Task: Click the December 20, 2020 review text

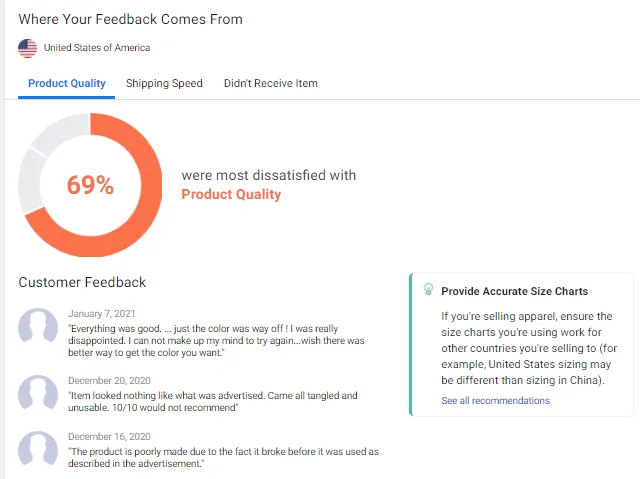Action: [x=213, y=401]
